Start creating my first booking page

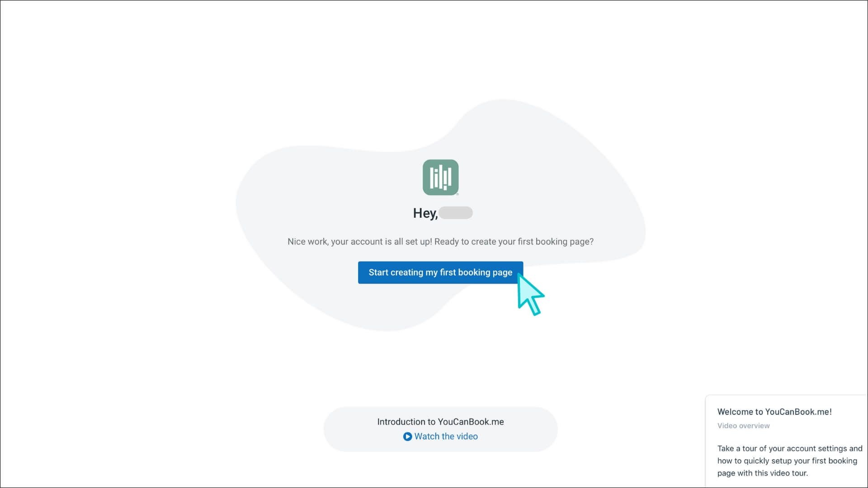point(440,272)
